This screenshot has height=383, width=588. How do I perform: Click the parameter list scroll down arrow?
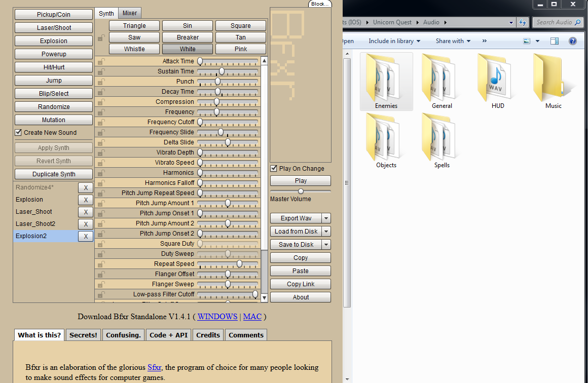pyautogui.click(x=265, y=298)
